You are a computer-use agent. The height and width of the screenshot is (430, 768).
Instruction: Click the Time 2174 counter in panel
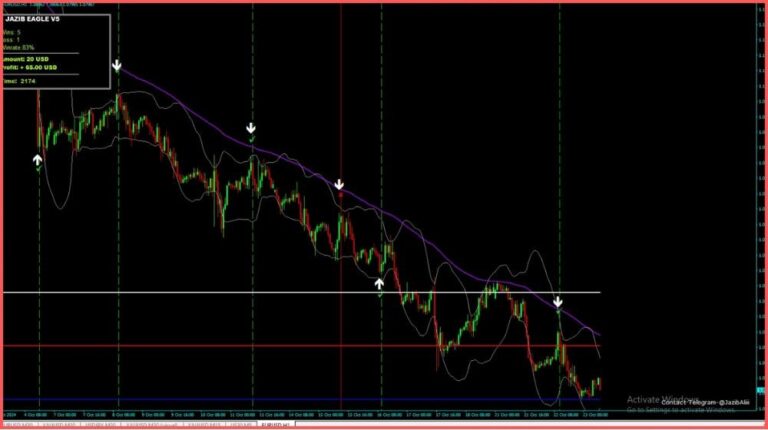pos(20,81)
